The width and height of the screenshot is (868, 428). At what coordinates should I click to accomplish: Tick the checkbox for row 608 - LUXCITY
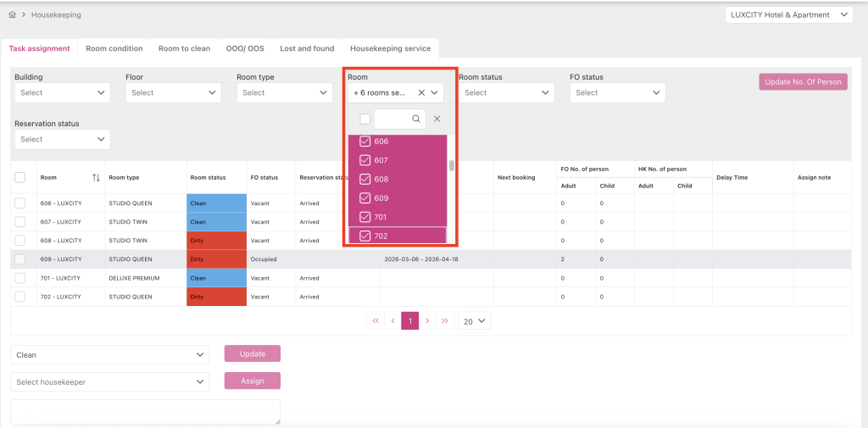click(20, 241)
